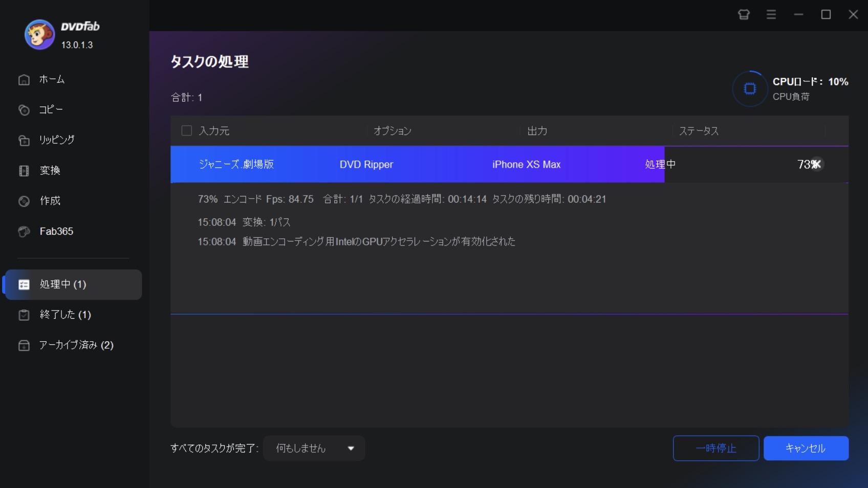Click the elapsed time 00:14:14
This screenshot has height=488, width=868.
pos(467,199)
